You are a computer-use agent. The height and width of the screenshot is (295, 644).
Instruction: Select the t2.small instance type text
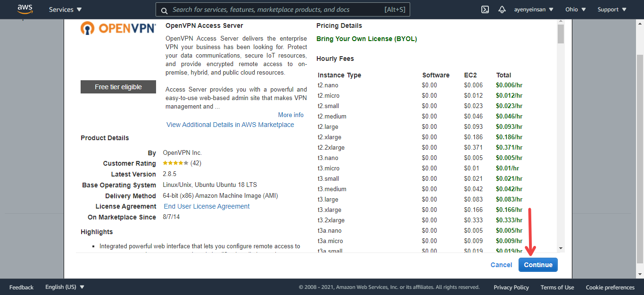pyautogui.click(x=329, y=106)
